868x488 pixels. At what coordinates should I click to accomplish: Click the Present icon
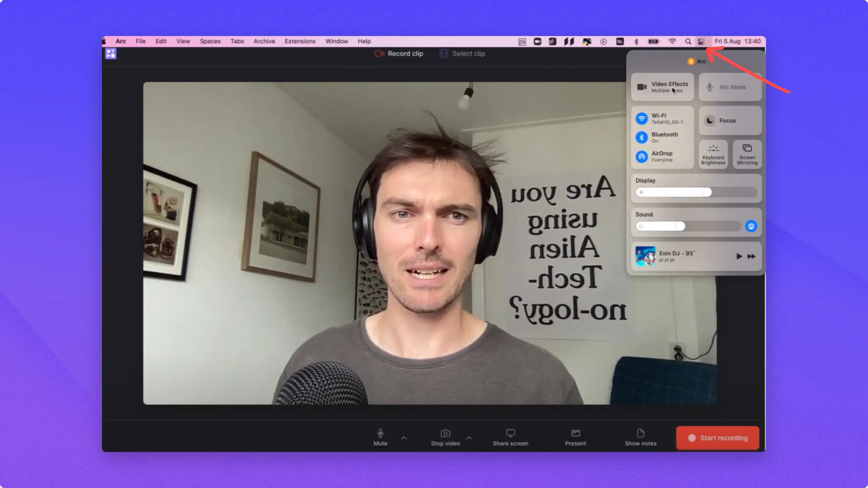[575, 433]
